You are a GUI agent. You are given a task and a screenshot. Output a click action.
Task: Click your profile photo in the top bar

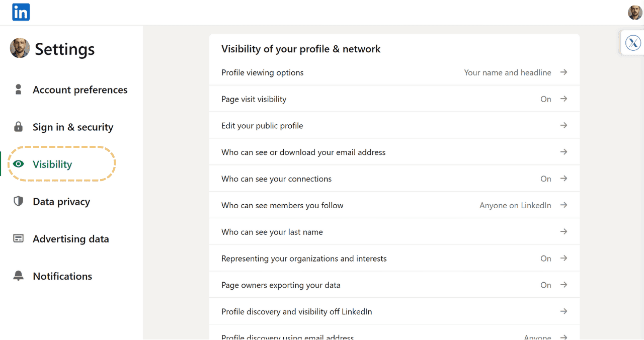click(634, 12)
